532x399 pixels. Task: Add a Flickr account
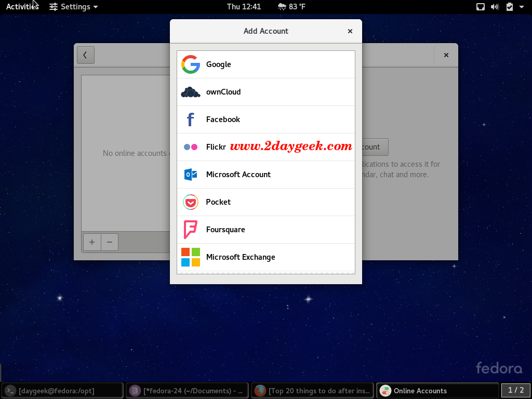[266, 147]
